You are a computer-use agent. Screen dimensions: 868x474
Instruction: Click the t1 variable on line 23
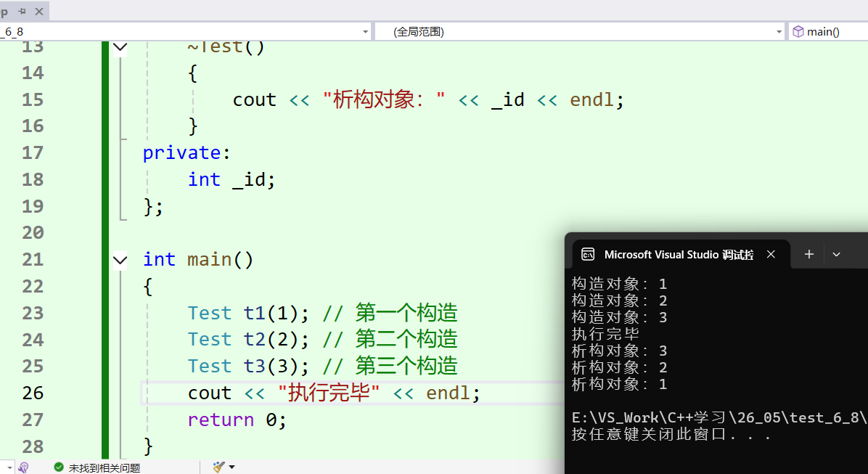(x=254, y=313)
